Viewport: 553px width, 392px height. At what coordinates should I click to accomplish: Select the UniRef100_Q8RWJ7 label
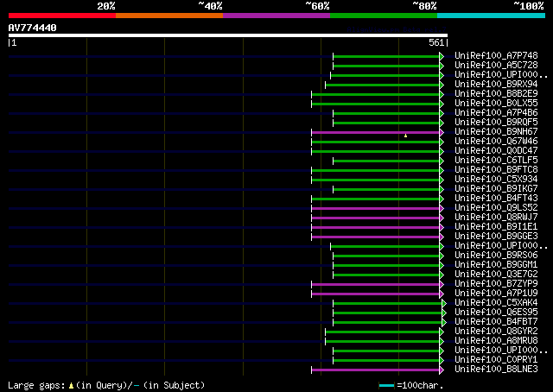pos(496,218)
